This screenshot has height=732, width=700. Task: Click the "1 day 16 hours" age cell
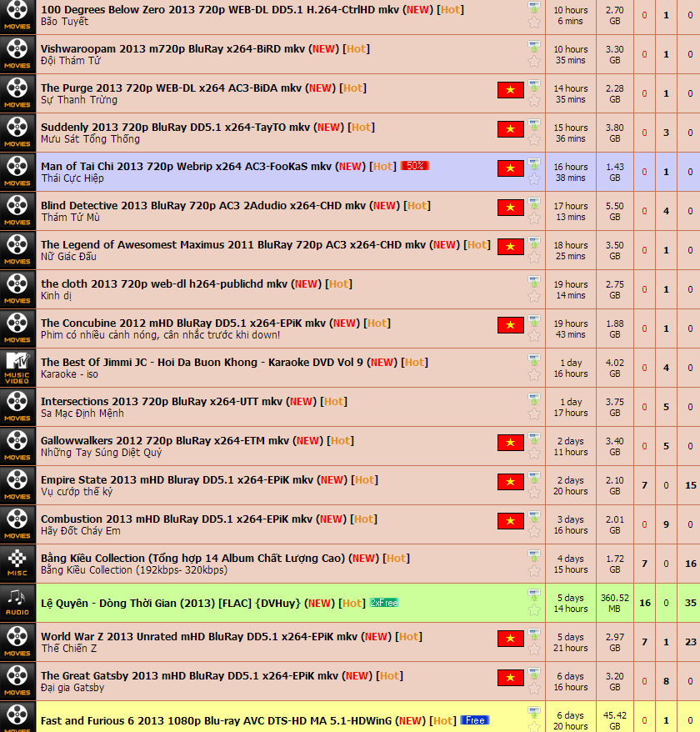coord(570,368)
